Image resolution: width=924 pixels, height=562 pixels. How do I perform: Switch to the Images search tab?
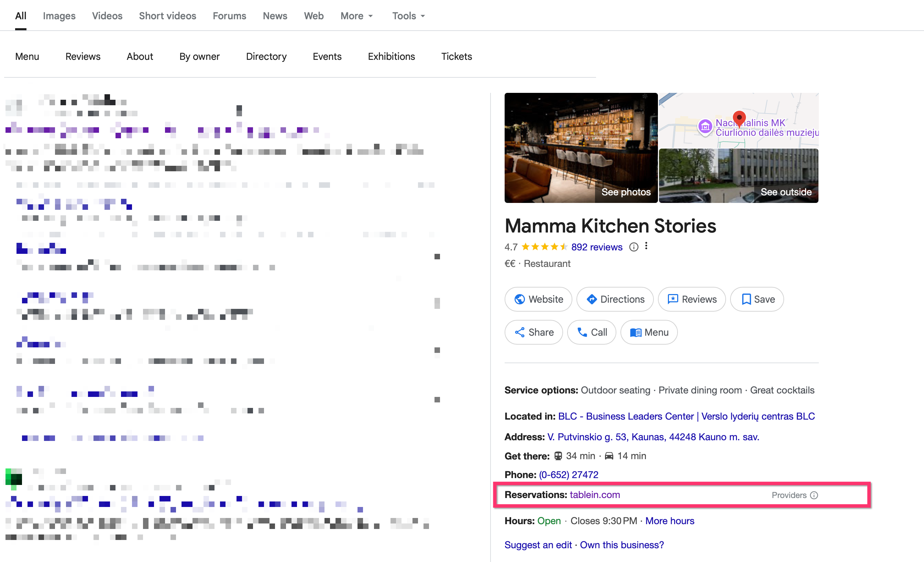tap(59, 16)
